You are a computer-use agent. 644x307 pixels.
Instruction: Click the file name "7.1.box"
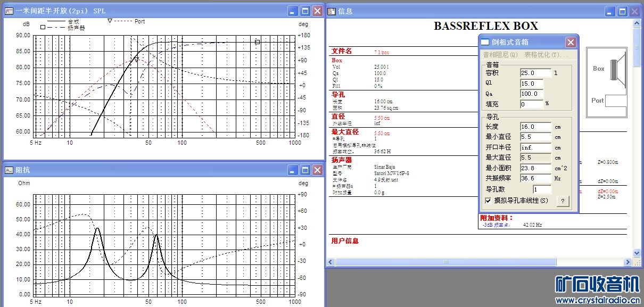click(x=382, y=53)
